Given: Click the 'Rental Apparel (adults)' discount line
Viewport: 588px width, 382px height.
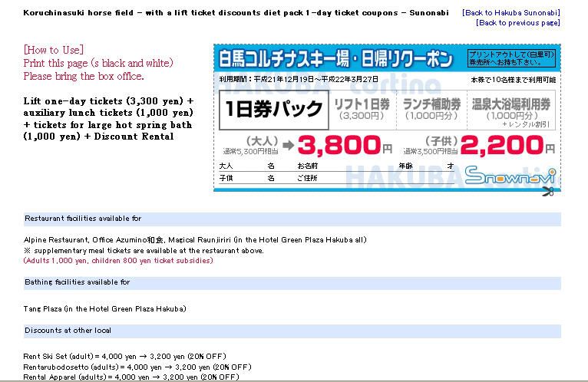Looking at the screenshot, I should point(131,377).
